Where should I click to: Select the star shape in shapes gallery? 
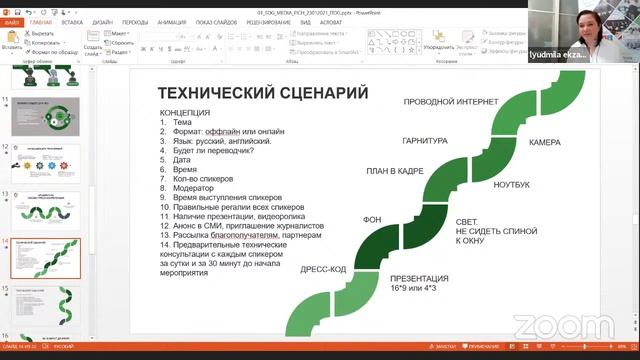click(x=411, y=50)
